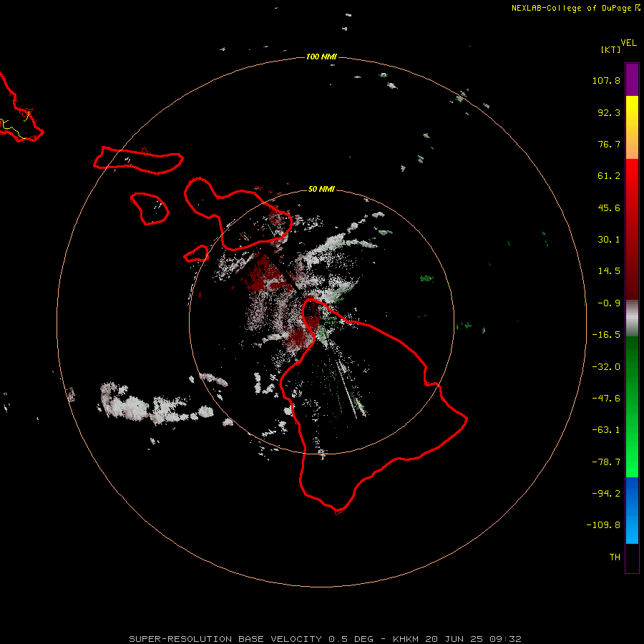Click the Super-Resolution Base Velocity caption
Screen dimensions: 644x644
(x=325, y=639)
